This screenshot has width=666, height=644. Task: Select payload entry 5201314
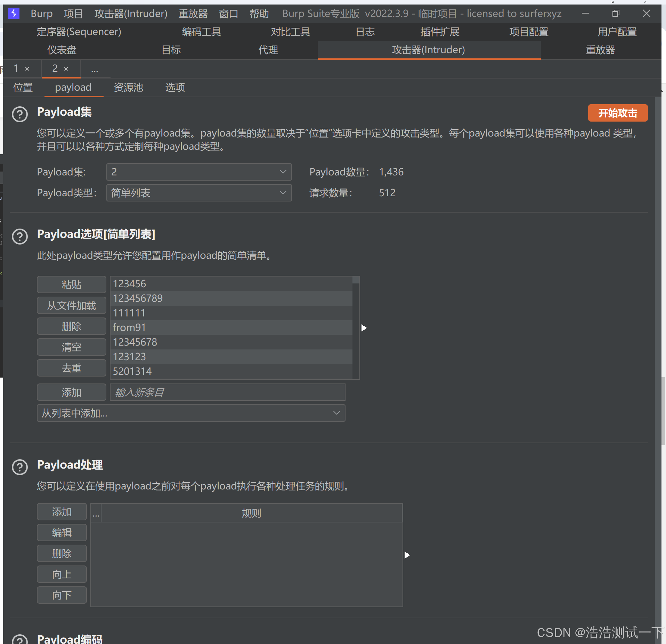[x=232, y=371]
